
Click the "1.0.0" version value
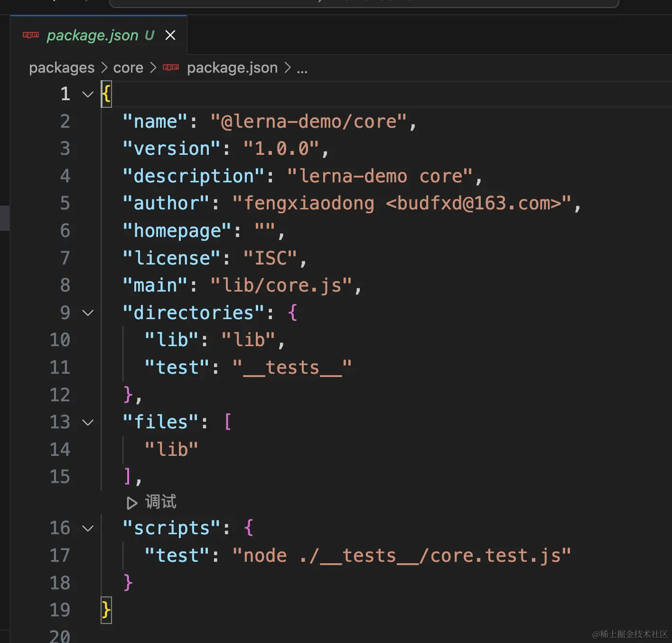(x=281, y=149)
